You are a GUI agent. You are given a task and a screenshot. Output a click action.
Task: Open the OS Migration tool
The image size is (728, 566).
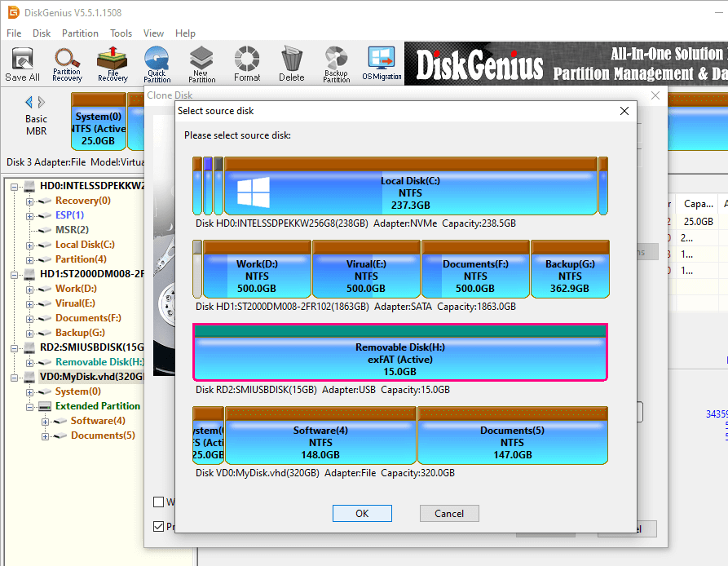[382, 64]
